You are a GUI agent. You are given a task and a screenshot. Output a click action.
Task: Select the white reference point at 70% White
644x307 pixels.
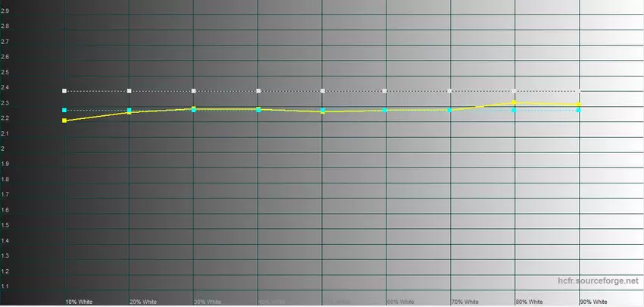click(x=450, y=91)
